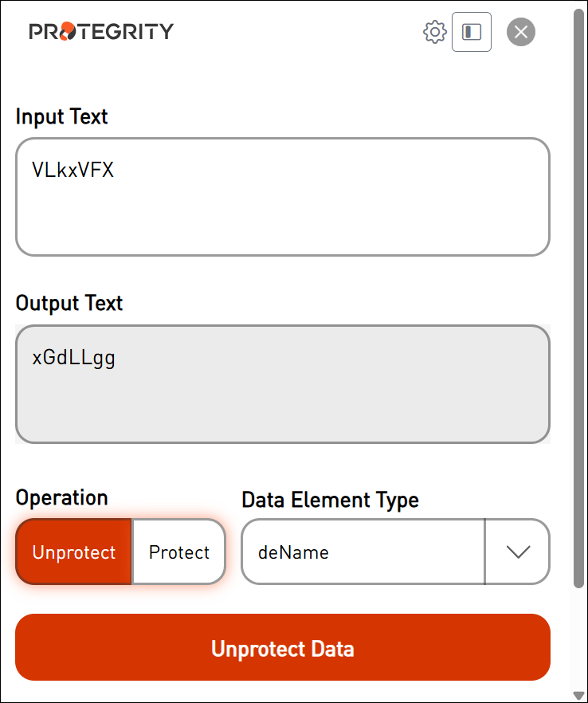The height and width of the screenshot is (703, 588).
Task: Close the Protegrity panel with X
Action: point(521,32)
